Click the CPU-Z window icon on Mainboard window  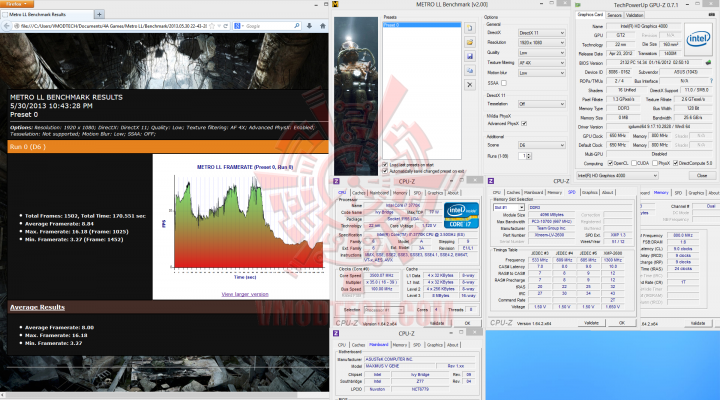(336, 333)
